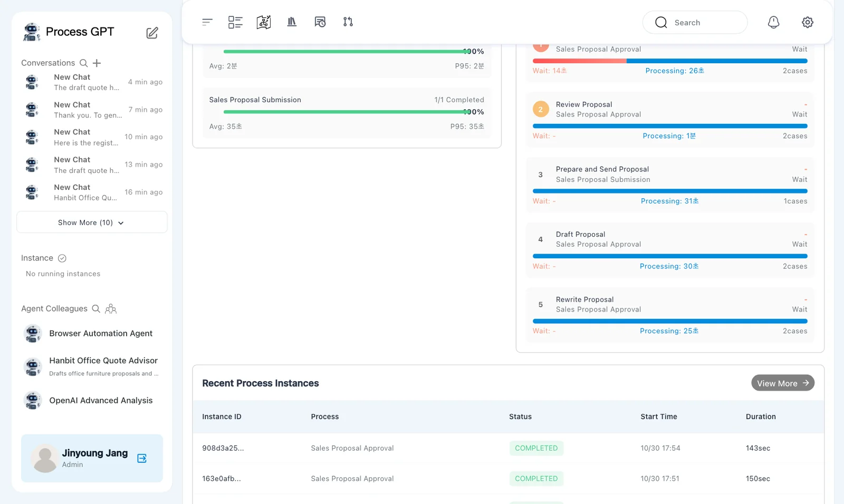Search agent colleagues with the magnifier icon

click(96, 309)
